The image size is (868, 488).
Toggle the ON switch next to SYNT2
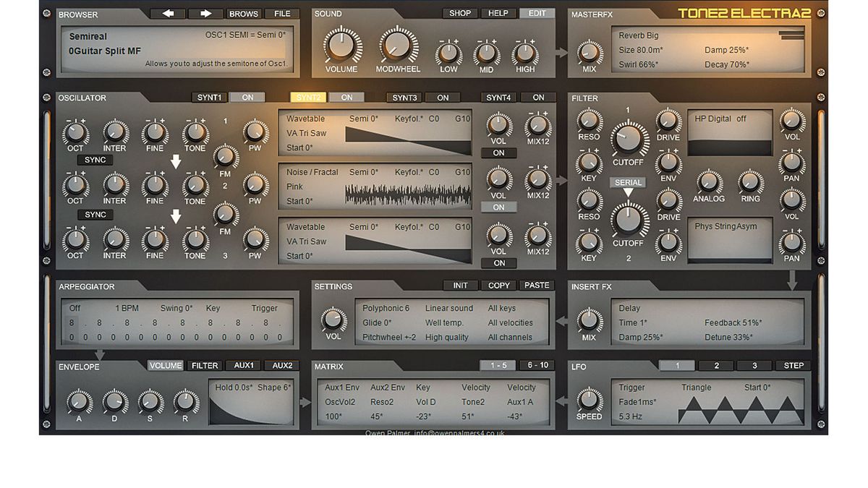[x=346, y=98]
